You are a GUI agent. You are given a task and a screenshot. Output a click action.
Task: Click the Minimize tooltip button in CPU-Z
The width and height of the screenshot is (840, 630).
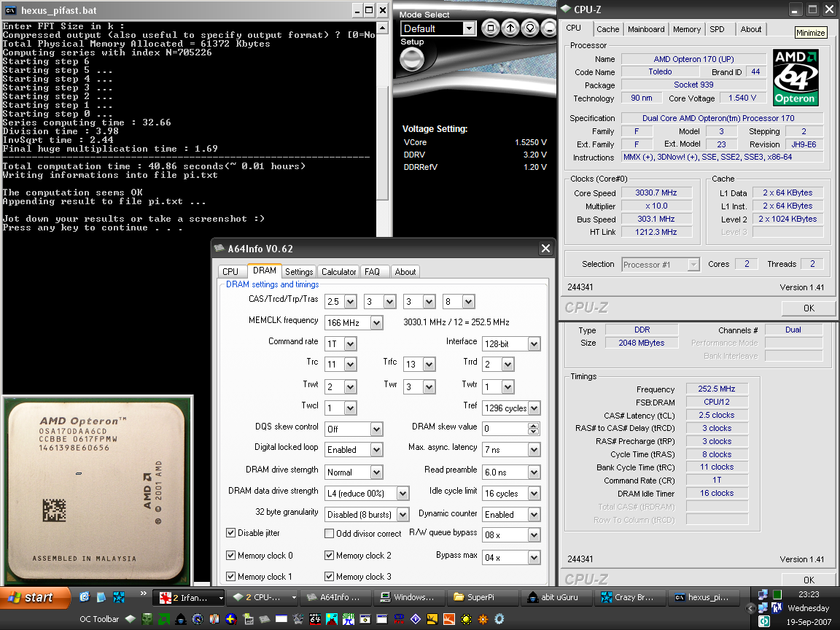(810, 33)
